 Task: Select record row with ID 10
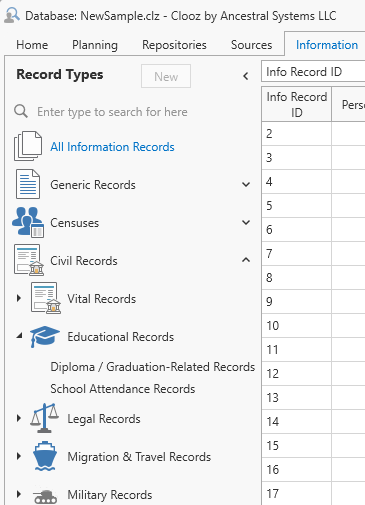point(313,325)
